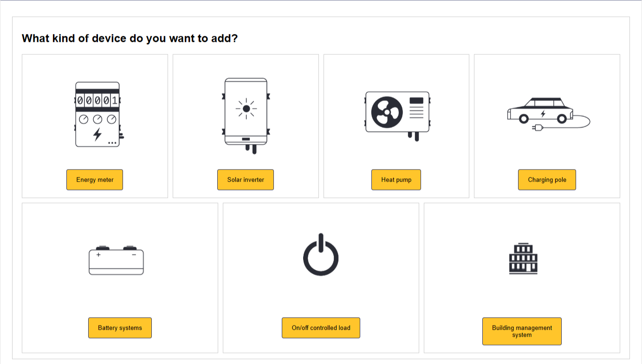642x364 pixels.
Task: Add a Charging pole device
Action: 547,180
